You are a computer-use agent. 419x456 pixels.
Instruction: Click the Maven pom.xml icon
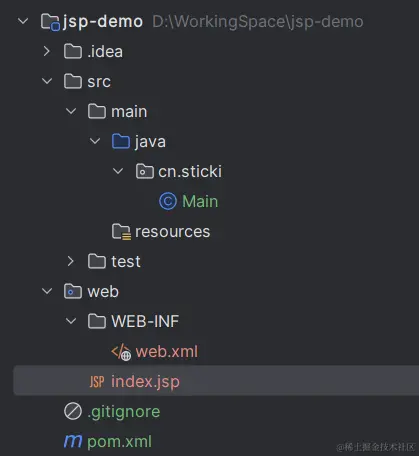pos(73,441)
